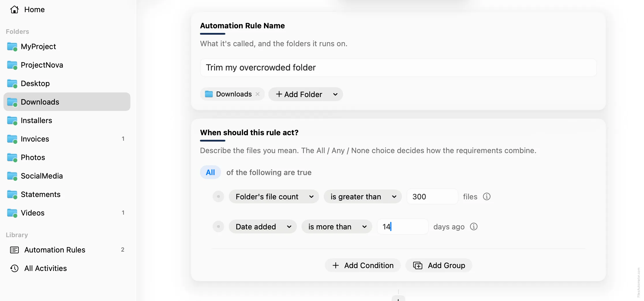Image resolution: width=644 pixels, height=301 pixels.
Task: Toggle the All match mode selector
Action: click(x=210, y=172)
